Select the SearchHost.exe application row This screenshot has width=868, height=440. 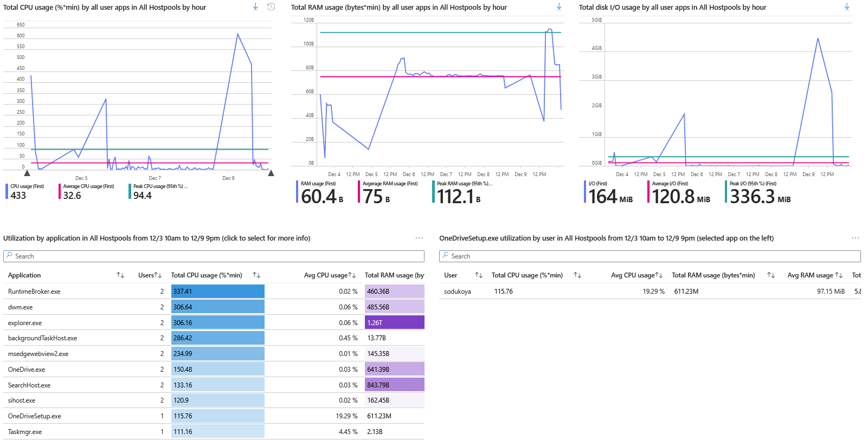tap(214, 385)
